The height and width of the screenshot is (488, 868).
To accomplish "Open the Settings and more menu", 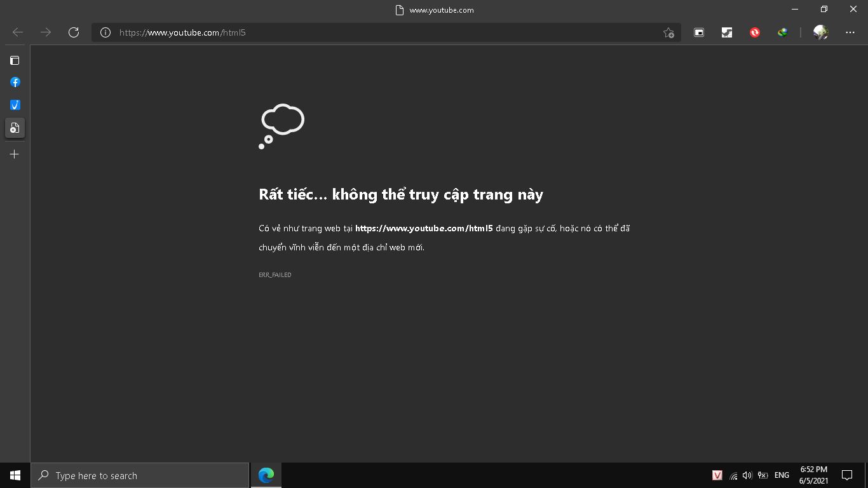I will 850,32.
